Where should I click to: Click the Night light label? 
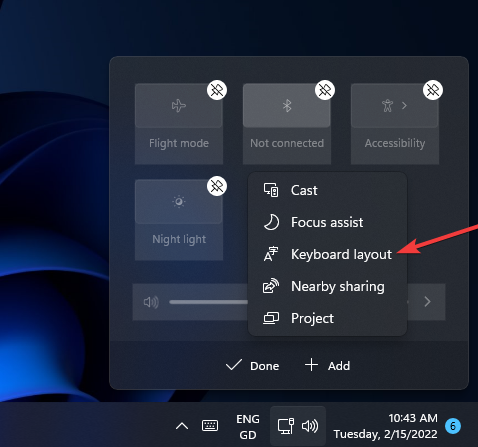click(179, 239)
